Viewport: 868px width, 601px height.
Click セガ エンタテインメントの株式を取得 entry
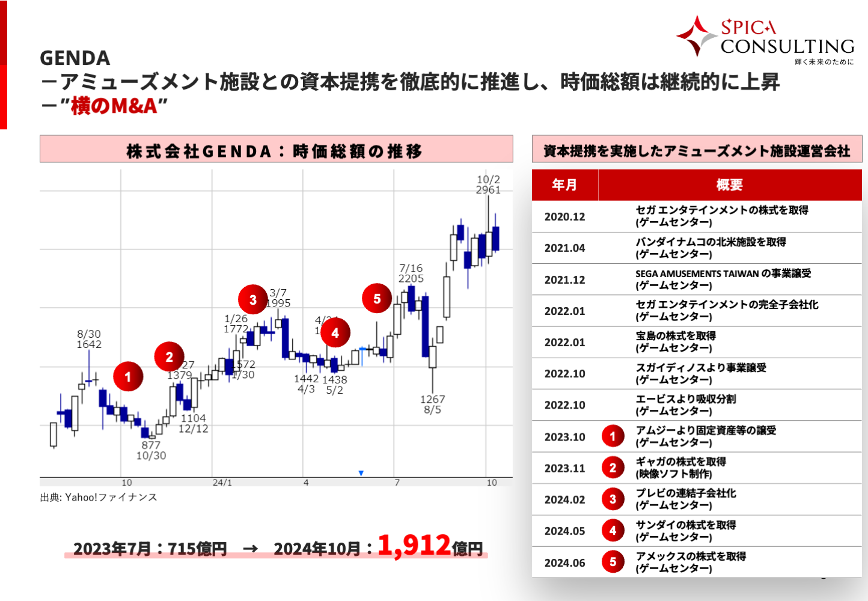(722, 210)
